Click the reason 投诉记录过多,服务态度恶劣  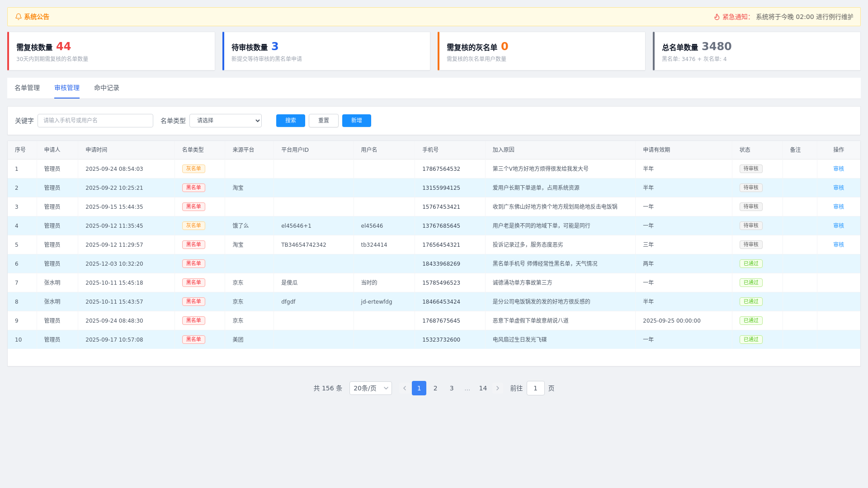pos(528,245)
